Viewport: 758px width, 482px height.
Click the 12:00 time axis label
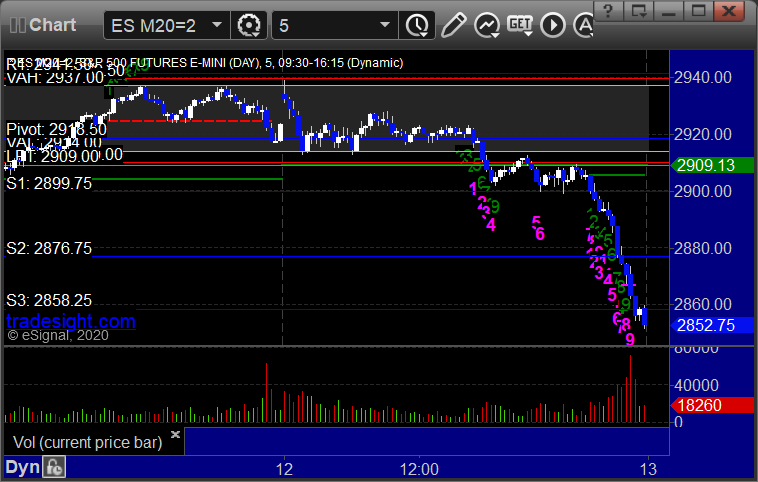click(419, 469)
